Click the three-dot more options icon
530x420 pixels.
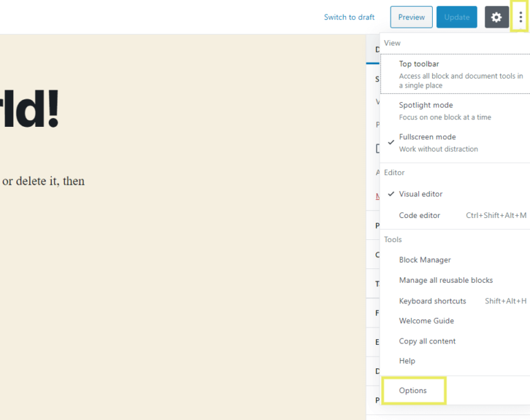(x=520, y=17)
